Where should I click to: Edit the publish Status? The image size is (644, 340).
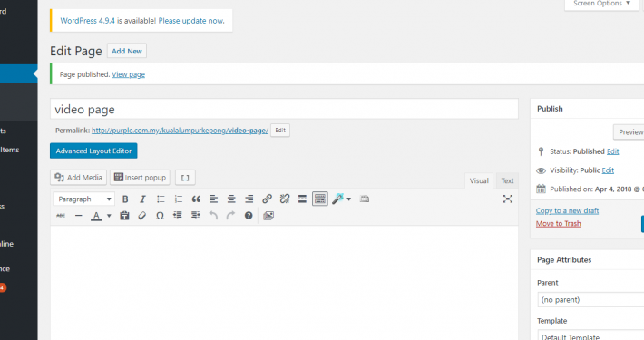[613, 151]
